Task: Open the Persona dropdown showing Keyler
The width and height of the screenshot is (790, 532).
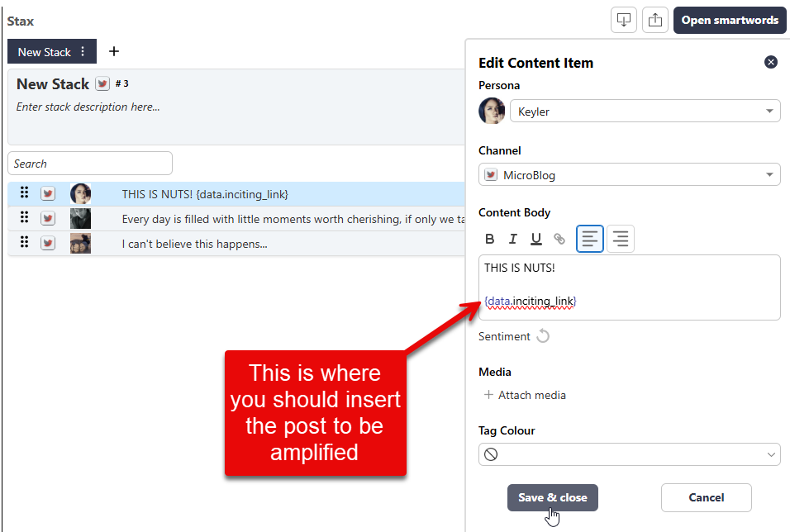Action: 645,112
